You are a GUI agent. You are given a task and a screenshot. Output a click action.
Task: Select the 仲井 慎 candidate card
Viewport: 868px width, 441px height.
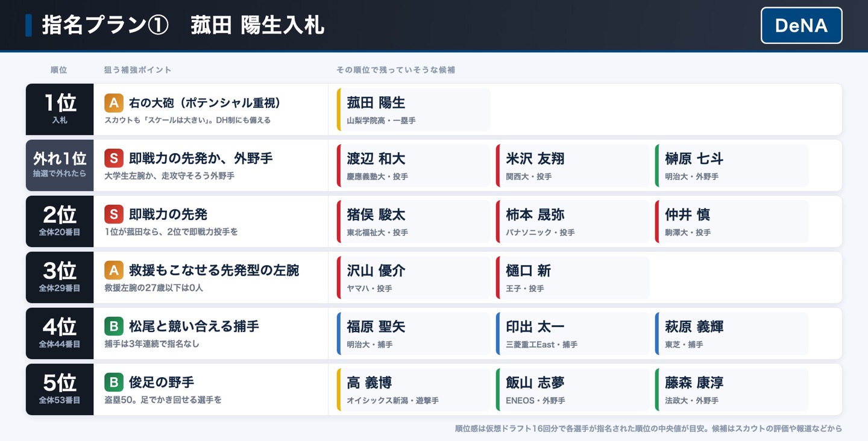(x=732, y=222)
